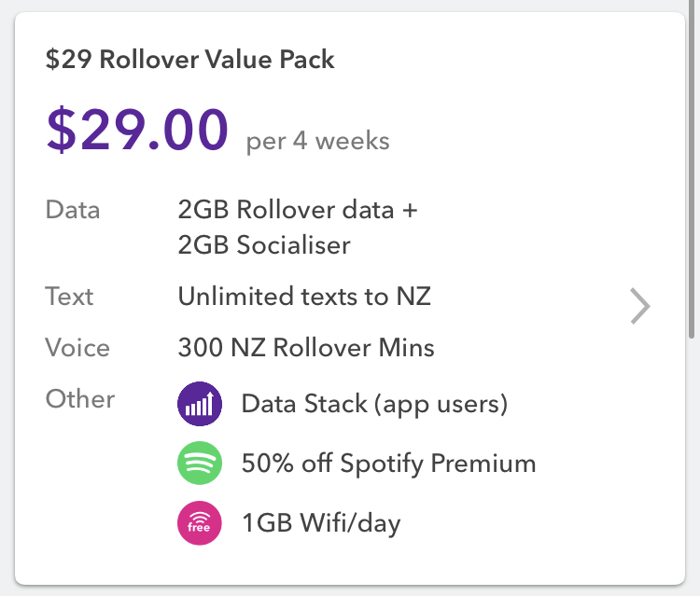This screenshot has height=596, width=700.
Task: Click the vertical scrollbar on the right edge
Action: pyautogui.click(x=693, y=168)
